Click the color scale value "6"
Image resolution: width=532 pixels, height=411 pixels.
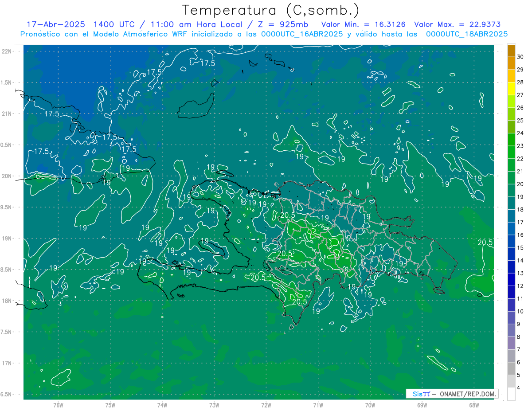coord(519,363)
